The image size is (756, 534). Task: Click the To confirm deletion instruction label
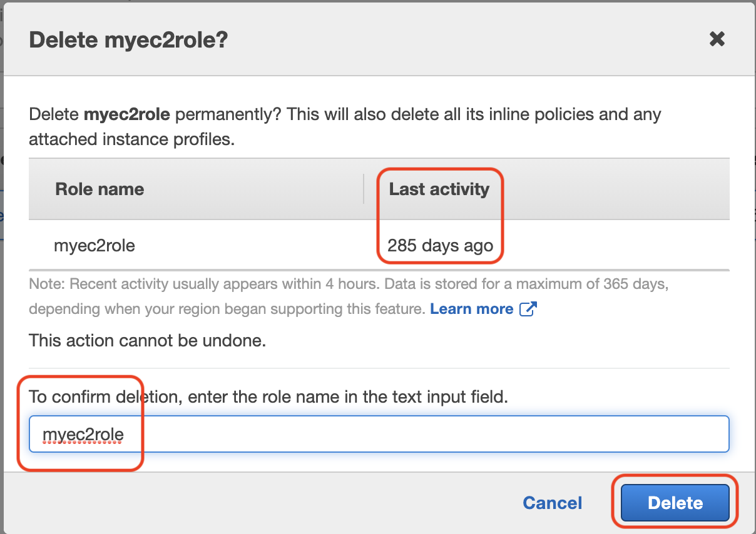pos(268,396)
